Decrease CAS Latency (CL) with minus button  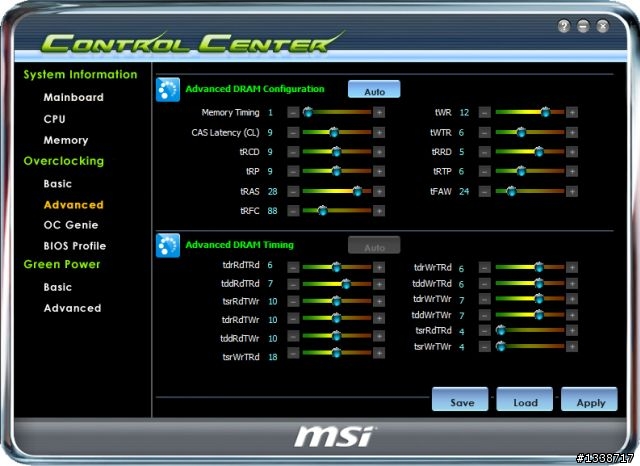[293, 132]
